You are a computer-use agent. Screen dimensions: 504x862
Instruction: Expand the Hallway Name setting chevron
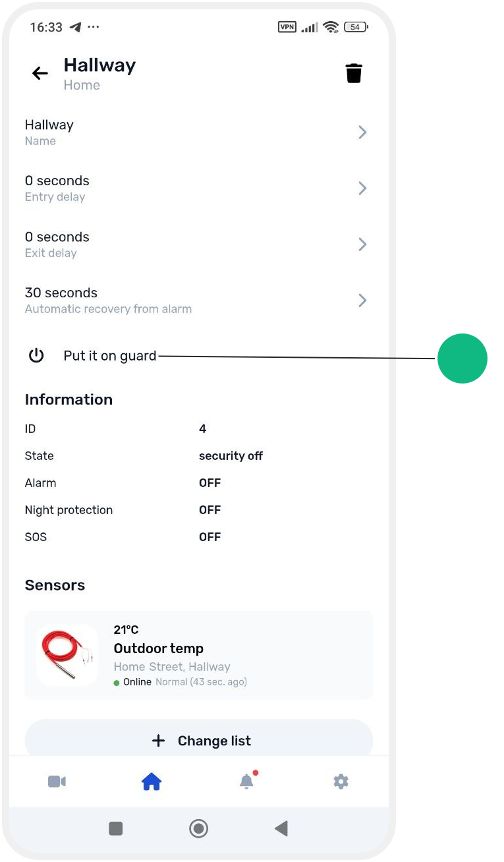click(362, 132)
